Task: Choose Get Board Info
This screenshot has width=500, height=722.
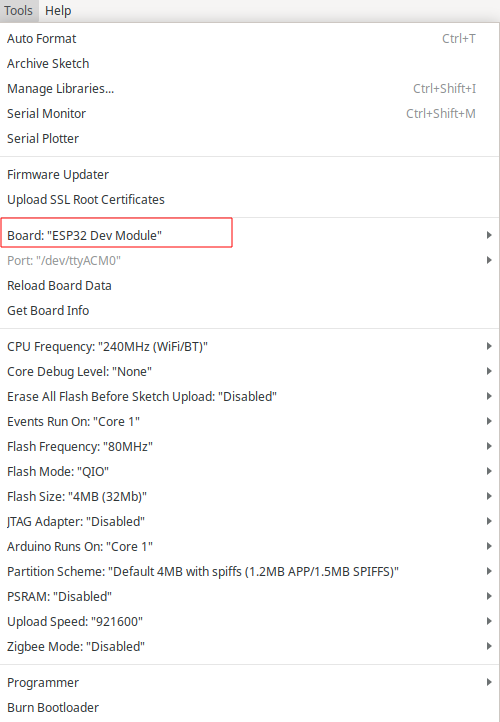Action: (250, 310)
